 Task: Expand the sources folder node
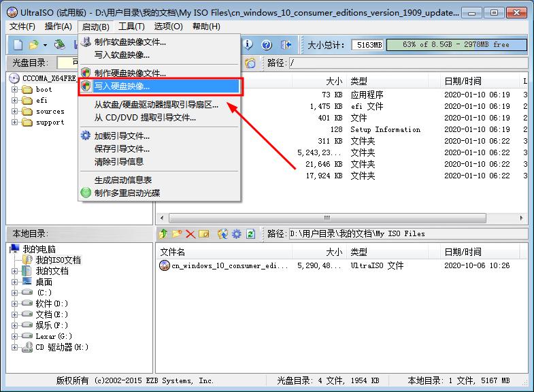pyautogui.click(x=14, y=112)
